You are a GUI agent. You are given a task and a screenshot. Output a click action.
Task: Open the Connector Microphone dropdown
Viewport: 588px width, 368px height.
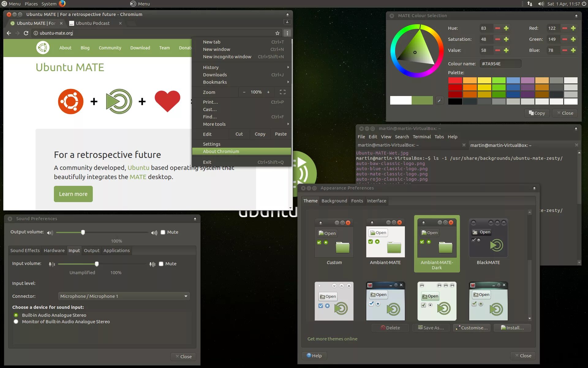click(x=124, y=296)
